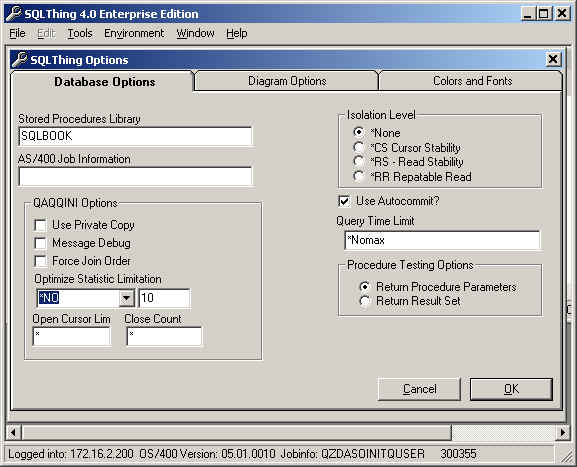Viewport: 577px width, 467px height.
Task: Click the 300355 job number in status bar
Action: tap(458, 454)
